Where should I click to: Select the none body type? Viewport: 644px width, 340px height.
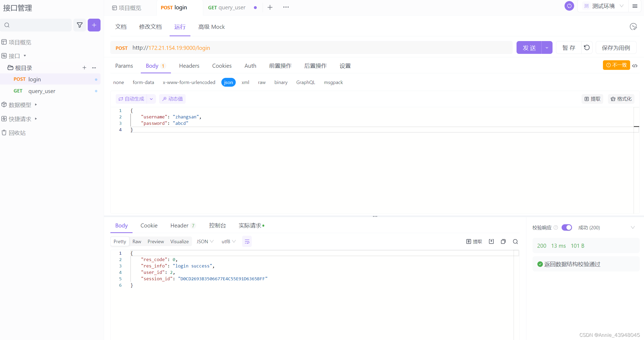coord(118,82)
